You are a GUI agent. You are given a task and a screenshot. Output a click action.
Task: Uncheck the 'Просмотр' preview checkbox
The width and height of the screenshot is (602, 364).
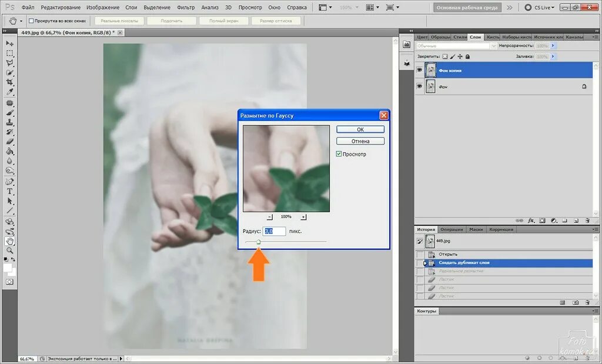[339, 154]
